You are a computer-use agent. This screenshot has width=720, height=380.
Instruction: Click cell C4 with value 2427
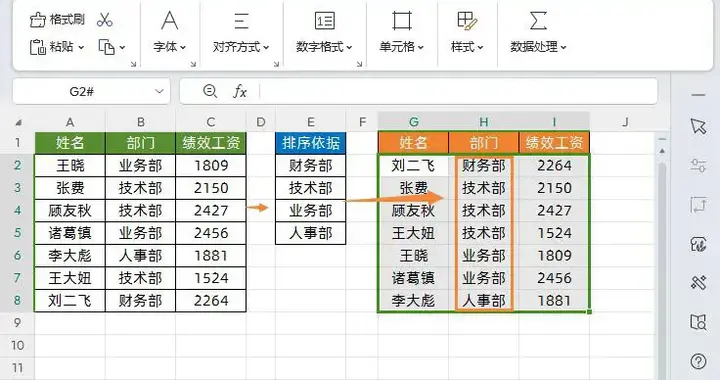coord(211,211)
